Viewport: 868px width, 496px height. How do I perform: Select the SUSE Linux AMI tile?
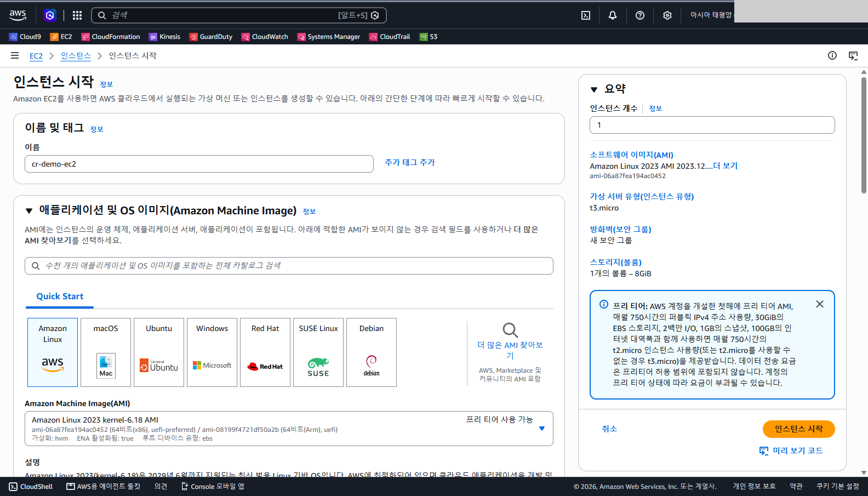[318, 352]
